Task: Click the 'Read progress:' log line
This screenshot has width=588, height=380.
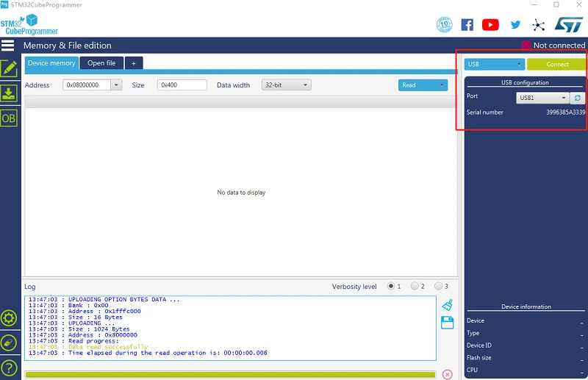Action: coord(73,341)
